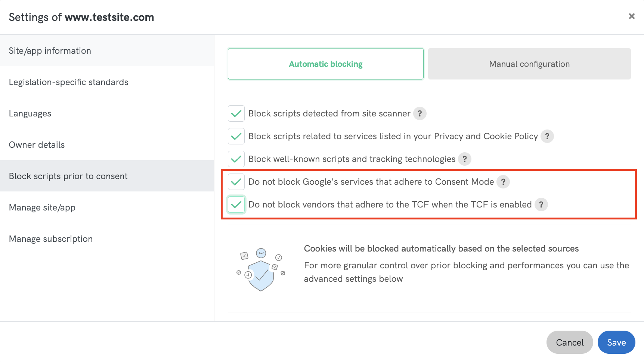This screenshot has width=644, height=362.
Task: Select the Owner details section
Action: pos(37,145)
